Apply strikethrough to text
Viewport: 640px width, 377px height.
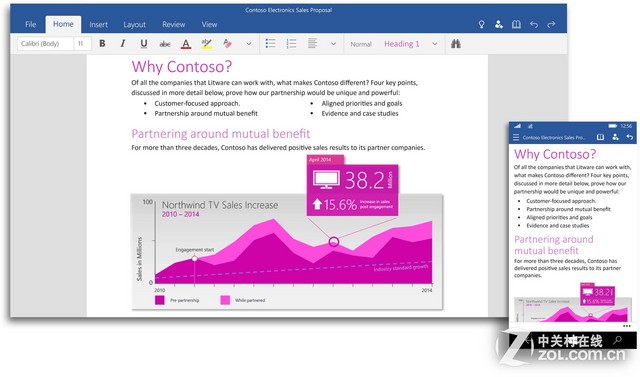[x=165, y=44]
